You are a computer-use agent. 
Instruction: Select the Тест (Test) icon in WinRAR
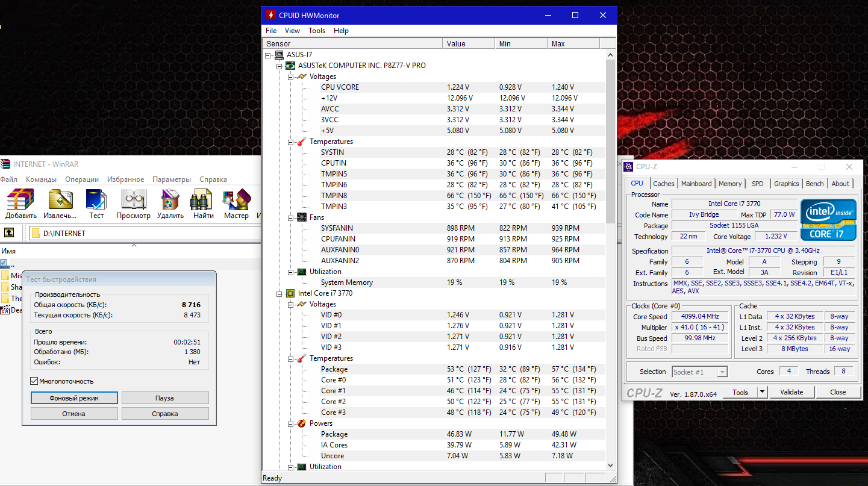click(x=96, y=200)
